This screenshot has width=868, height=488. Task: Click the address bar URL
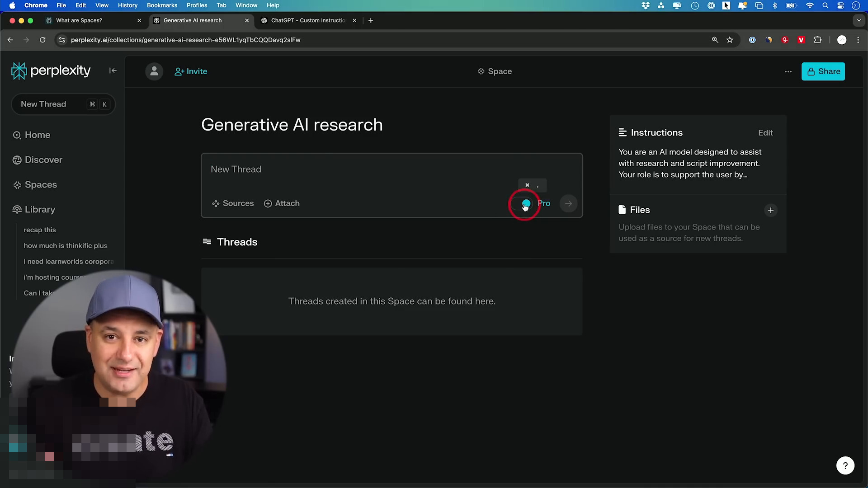[185, 40]
